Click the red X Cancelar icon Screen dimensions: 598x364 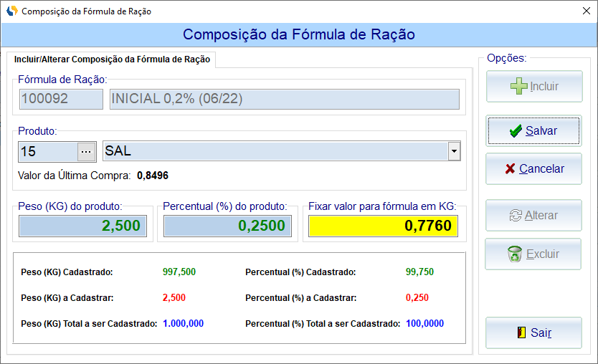tap(510, 169)
